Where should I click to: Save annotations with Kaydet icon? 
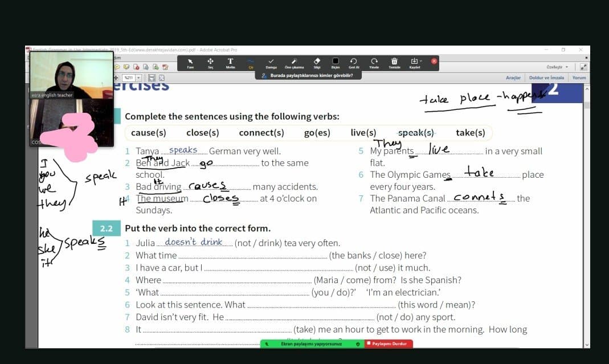pyautogui.click(x=414, y=63)
